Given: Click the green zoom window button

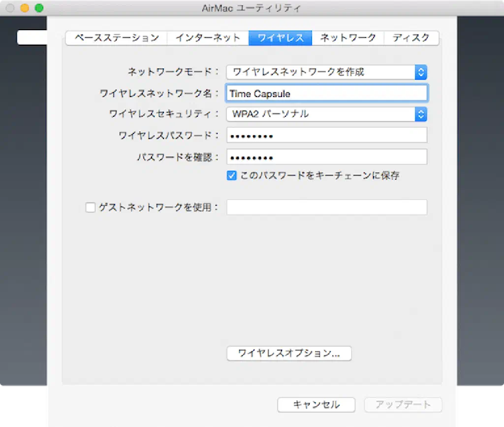Looking at the screenshot, I should (x=39, y=8).
